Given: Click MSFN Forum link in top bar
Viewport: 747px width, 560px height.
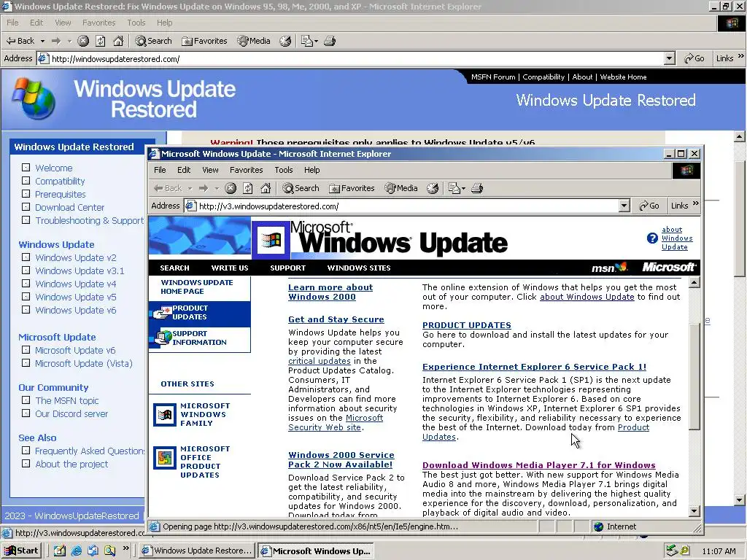Looking at the screenshot, I should click(493, 77).
